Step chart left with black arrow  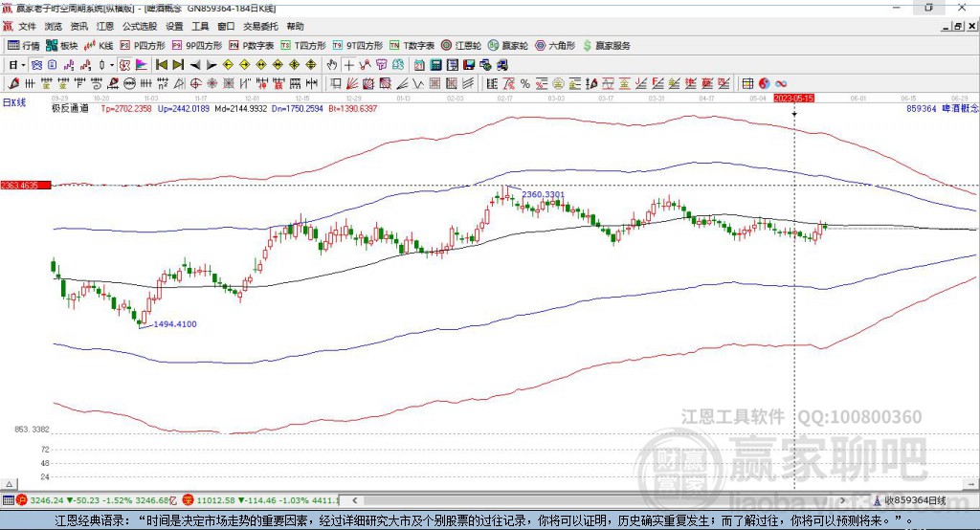(195, 65)
